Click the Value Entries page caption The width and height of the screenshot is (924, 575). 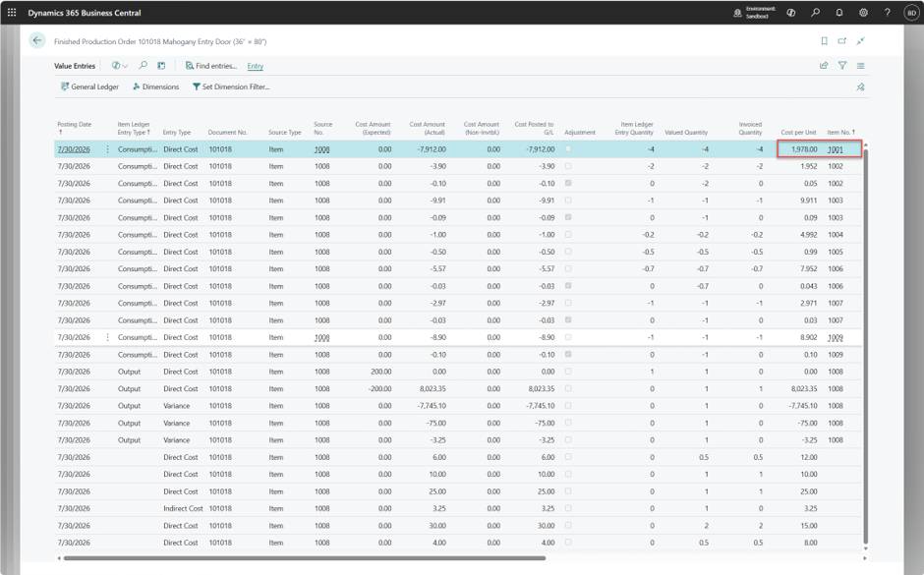[x=75, y=66]
